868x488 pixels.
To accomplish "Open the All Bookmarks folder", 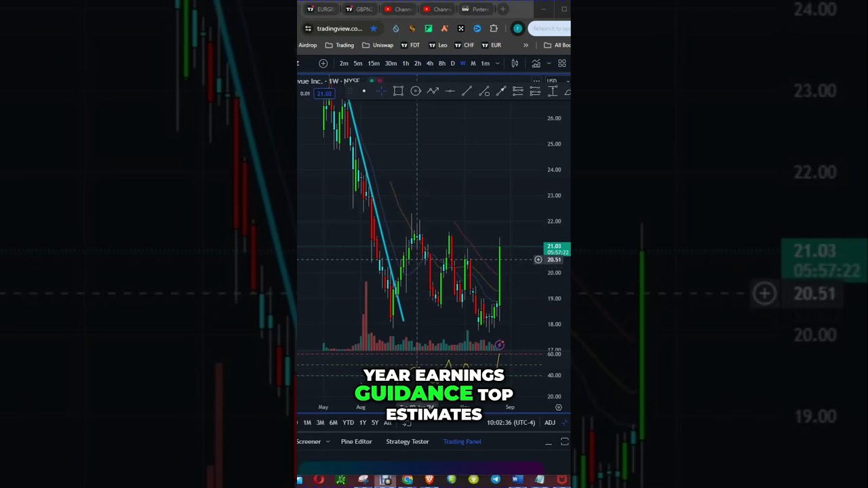I will [x=557, y=45].
